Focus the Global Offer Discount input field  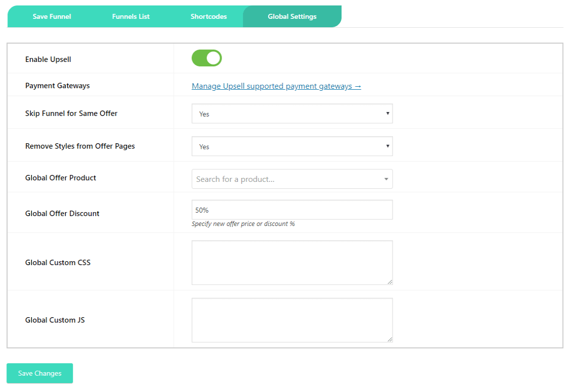(x=292, y=210)
